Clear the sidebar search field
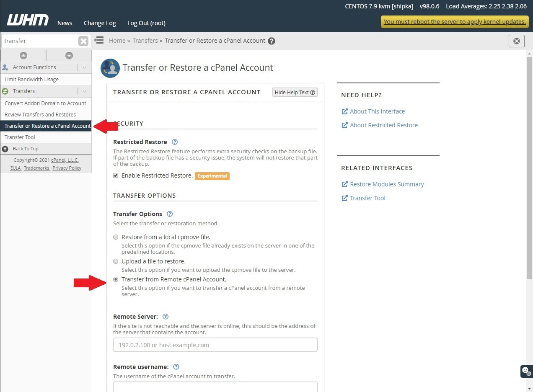Screen dimensions: 533x392 (83, 41)
